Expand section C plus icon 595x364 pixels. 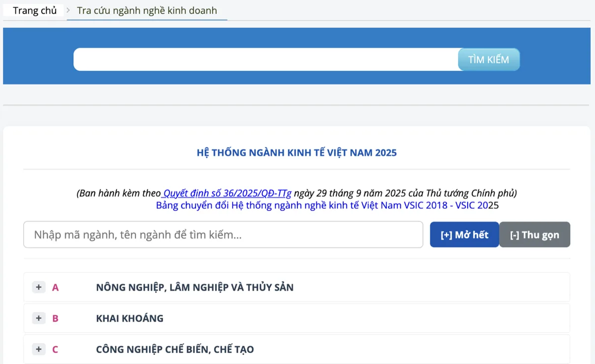pos(39,350)
